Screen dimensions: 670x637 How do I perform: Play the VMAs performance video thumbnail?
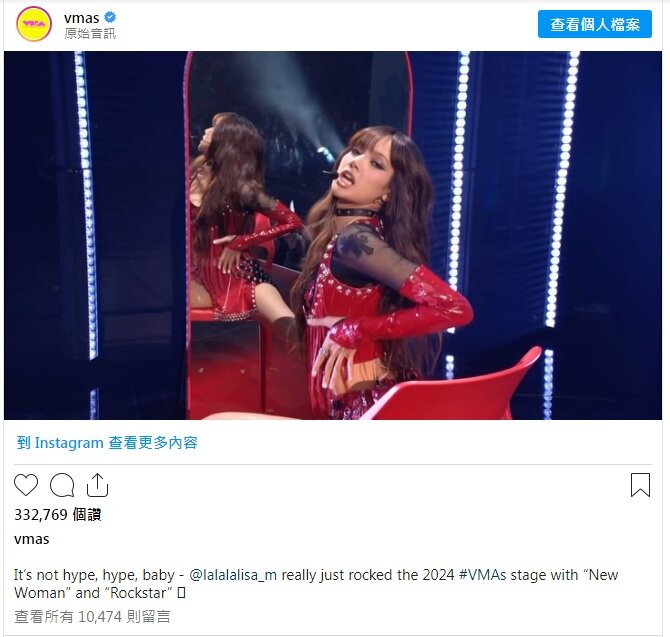[x=333, y=235]
